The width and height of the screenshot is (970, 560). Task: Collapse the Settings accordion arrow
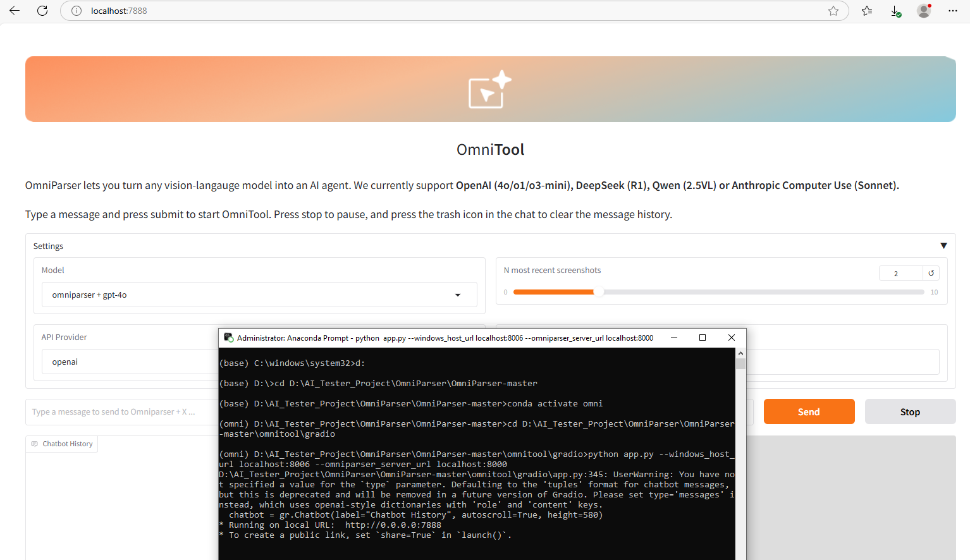[943, 246]
